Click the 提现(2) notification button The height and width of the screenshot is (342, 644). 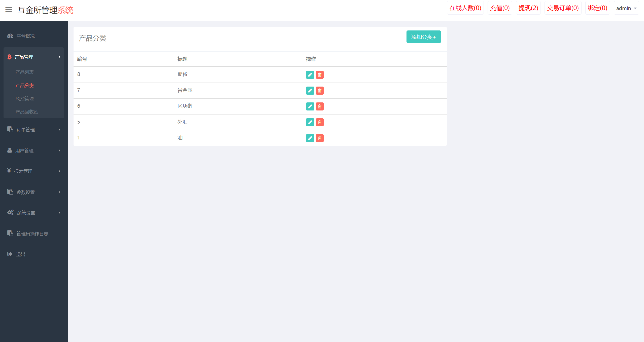coord(528,8)
